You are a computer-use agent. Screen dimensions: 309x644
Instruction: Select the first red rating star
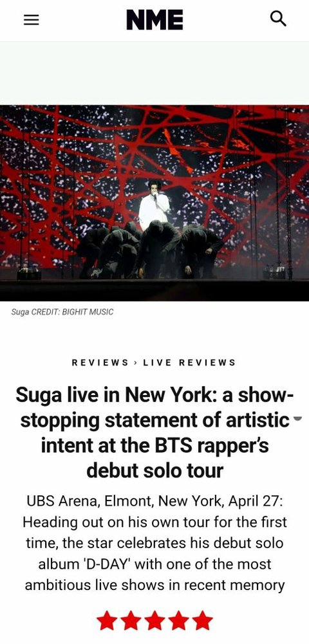click(x=107, y=621)
